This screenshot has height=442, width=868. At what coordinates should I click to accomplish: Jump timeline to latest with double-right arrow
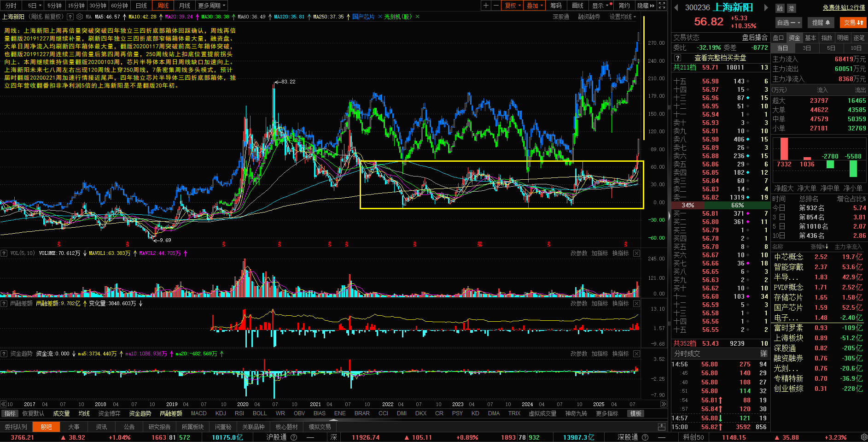664,404
